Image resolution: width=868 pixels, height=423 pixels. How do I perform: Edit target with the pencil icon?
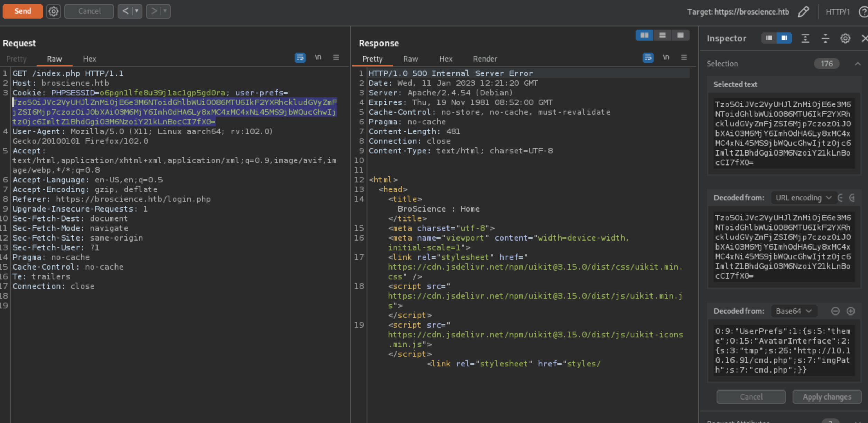coord(803,12)
